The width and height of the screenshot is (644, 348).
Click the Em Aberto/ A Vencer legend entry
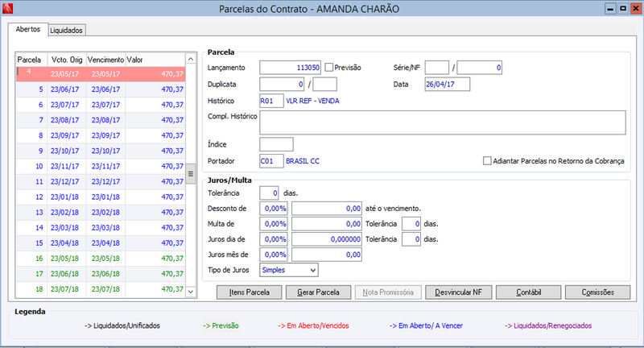coord(426,325)
